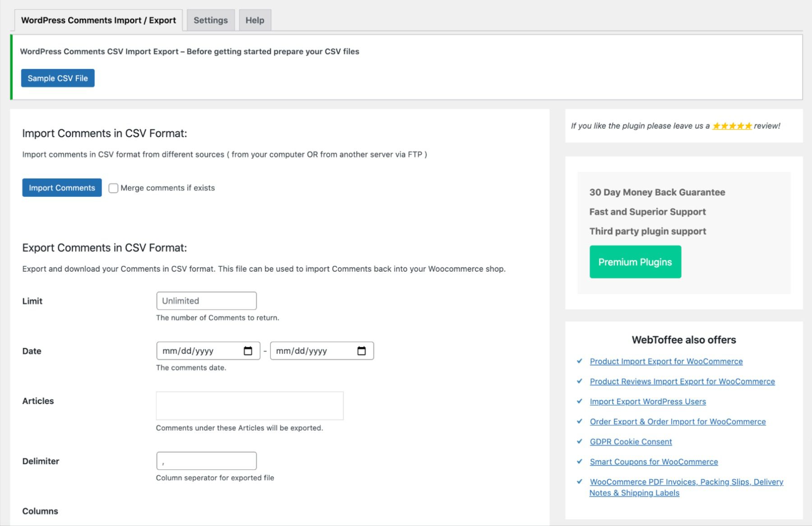Open the Premium Plugins page
Image resolution: width=812 pixels, height=526 pixels.
click(x=635, y=261)
